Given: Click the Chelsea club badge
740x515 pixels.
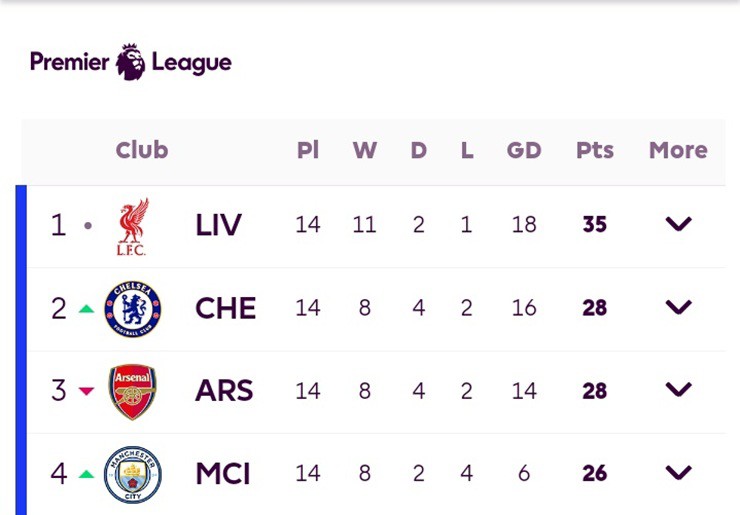Looking at the screenshot, I should click(132, 308).
